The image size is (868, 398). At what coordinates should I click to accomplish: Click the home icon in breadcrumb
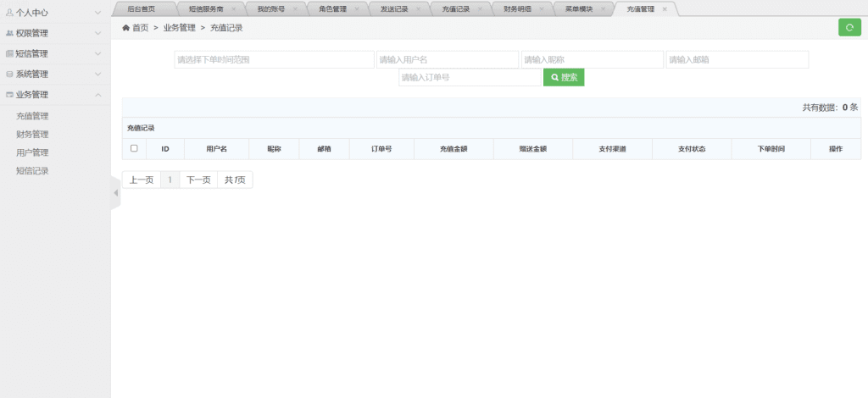click(x=125, y=28)
